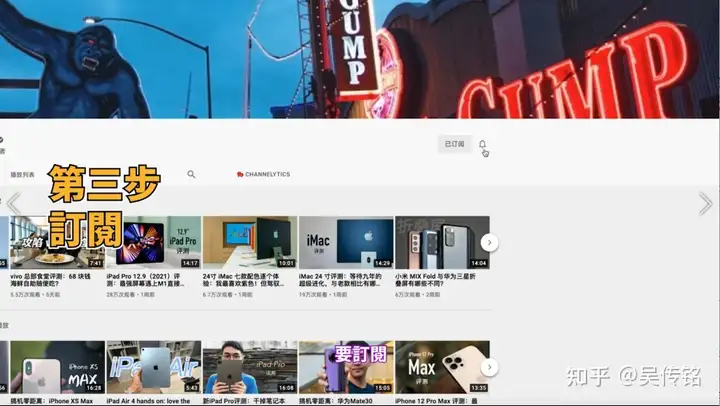Click the "28万次观看" view count
The height and width of the screenshot is (406, 720).
[120, 295]
